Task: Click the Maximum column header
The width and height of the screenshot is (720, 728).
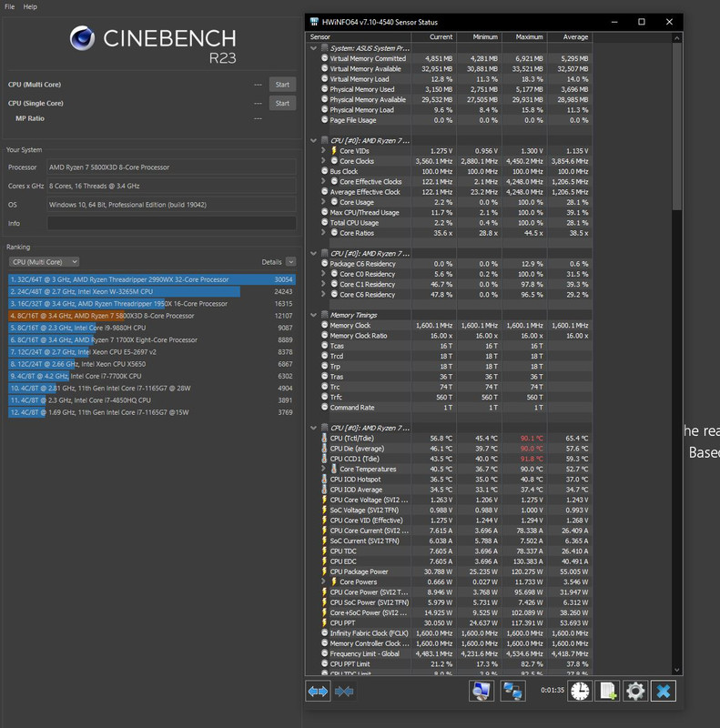Action: 524,37
